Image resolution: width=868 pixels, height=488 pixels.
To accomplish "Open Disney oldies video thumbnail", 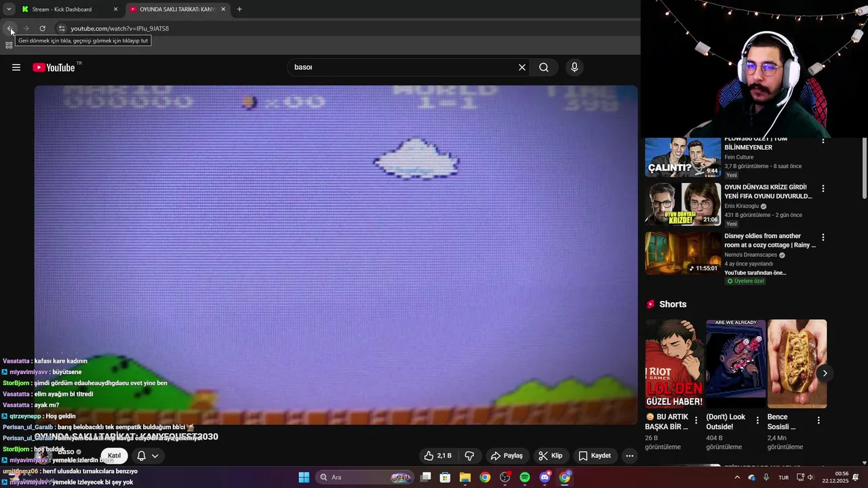I will coord(683,253).
